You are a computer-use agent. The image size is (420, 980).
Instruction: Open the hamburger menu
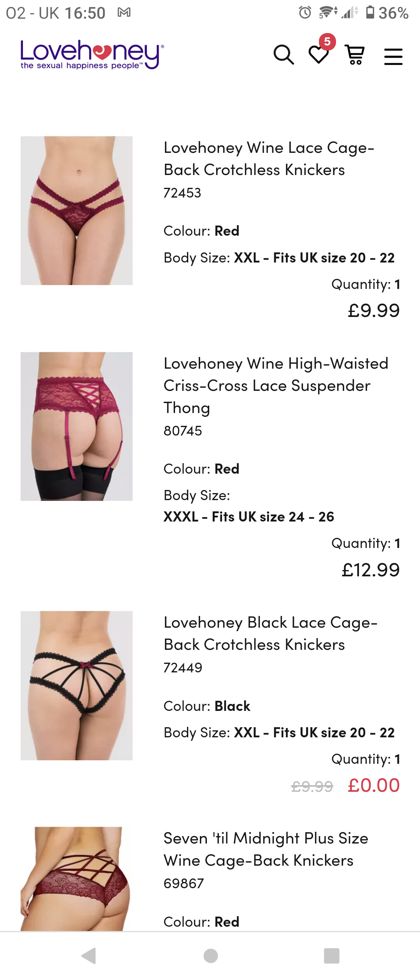393,56
